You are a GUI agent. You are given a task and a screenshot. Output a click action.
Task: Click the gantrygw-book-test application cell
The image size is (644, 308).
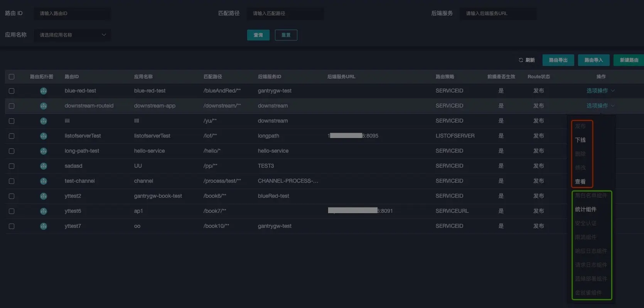point(158,196)
